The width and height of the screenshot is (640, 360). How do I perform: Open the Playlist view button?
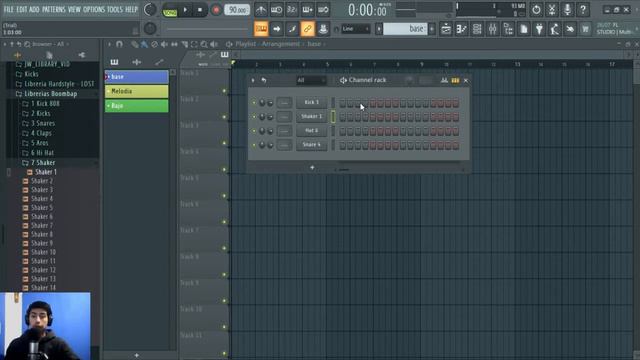[x=446, y=29]
